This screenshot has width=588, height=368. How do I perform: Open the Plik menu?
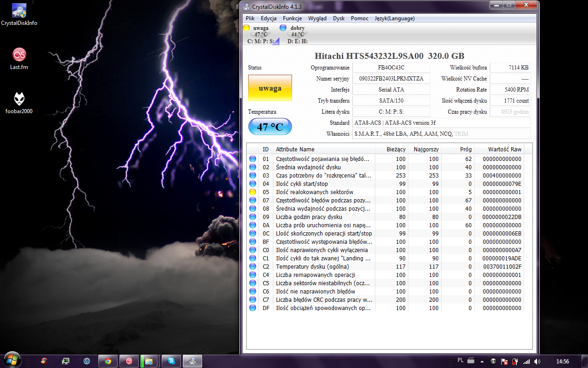250,18
